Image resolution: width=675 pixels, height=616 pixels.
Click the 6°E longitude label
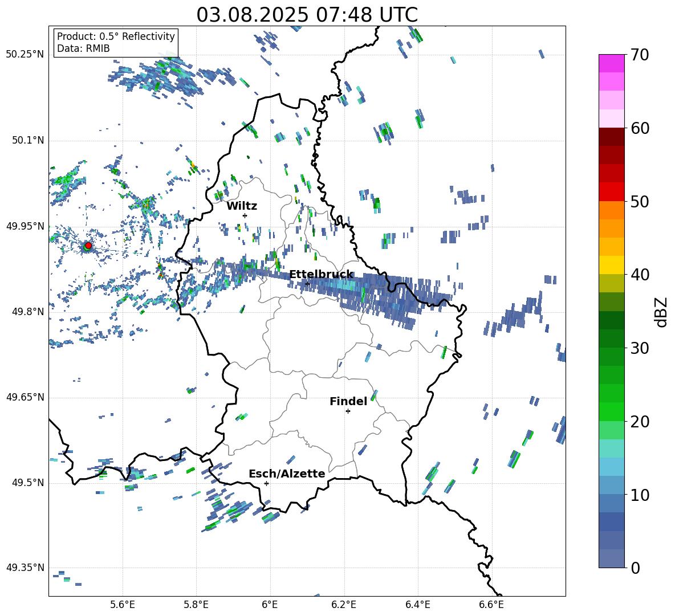click(270, 605)
